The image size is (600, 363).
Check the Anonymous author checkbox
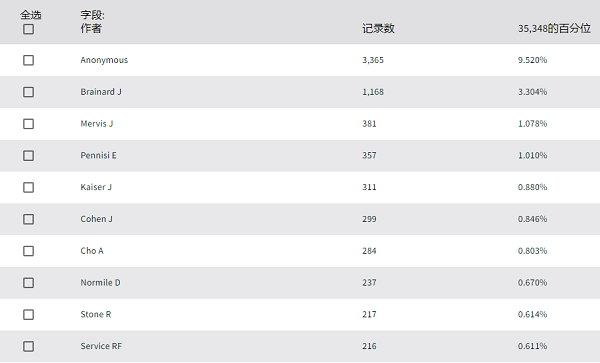(28, 60)
